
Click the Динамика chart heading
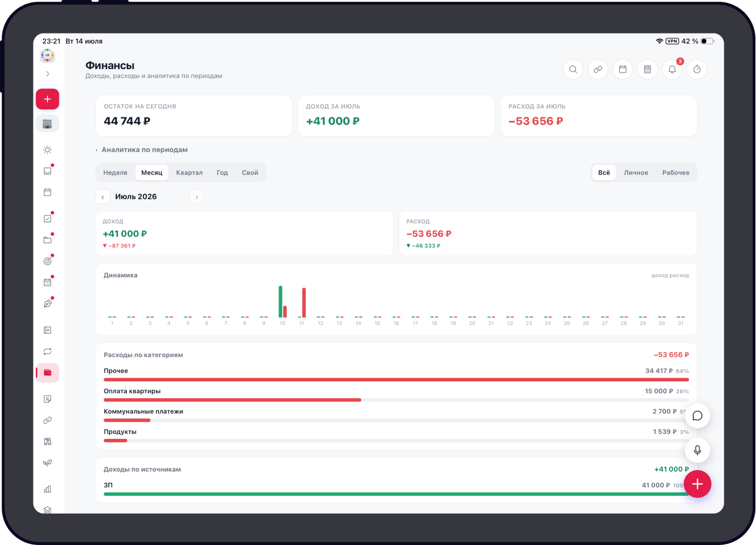coord(121,275)
